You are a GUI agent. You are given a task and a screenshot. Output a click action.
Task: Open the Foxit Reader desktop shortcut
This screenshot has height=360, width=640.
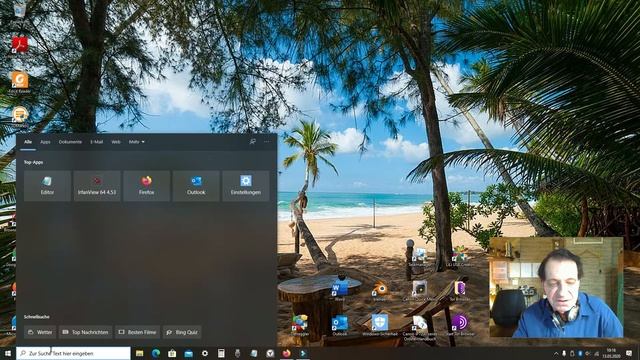click(20, 82)
